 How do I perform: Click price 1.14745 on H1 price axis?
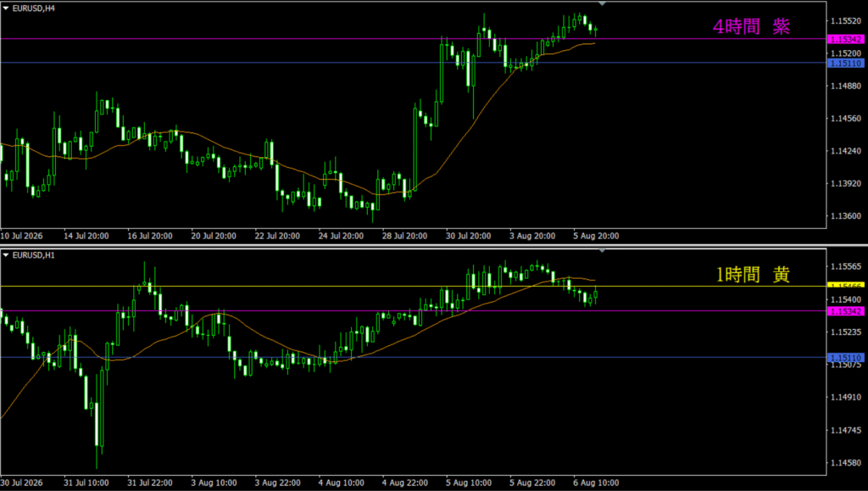click(x=845, y=430)
